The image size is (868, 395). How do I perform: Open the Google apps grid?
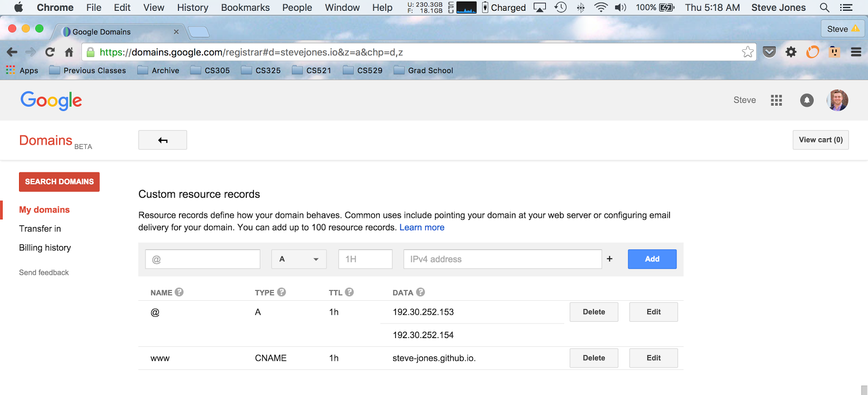coord(776,100)
